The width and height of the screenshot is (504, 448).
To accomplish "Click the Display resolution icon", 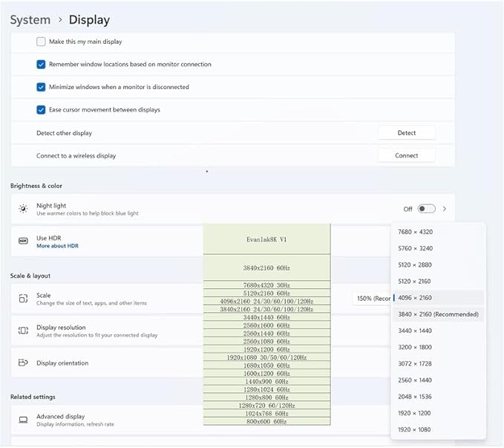I will coord(23,331).
